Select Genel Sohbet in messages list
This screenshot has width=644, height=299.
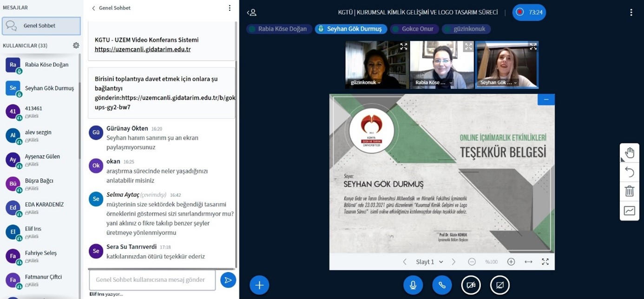41,26
